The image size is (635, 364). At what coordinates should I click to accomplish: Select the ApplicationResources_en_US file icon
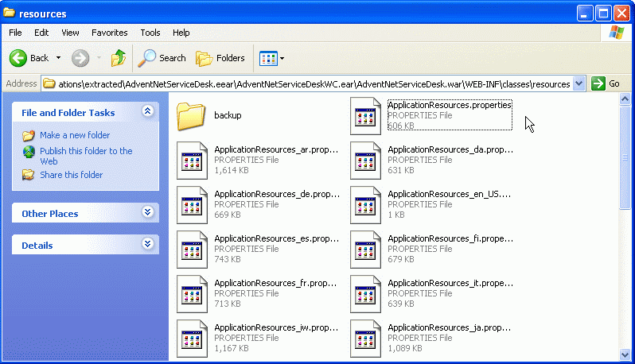coord(365,205)
